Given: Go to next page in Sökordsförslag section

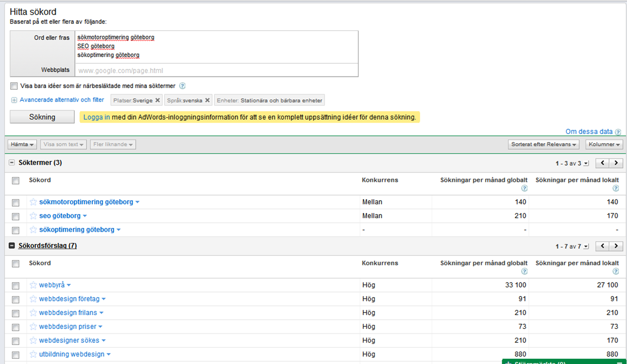Looking at the screenshot, I should pyautogui.click(x=616, y=246).
